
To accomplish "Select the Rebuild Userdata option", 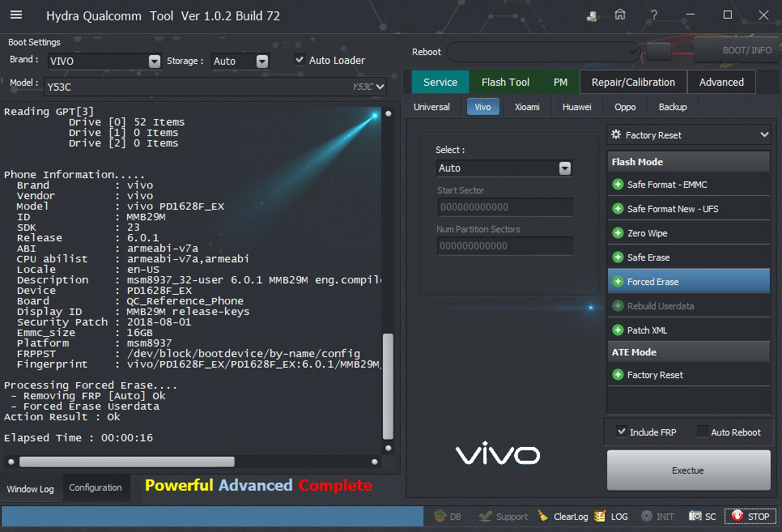I will click(689, 306).
